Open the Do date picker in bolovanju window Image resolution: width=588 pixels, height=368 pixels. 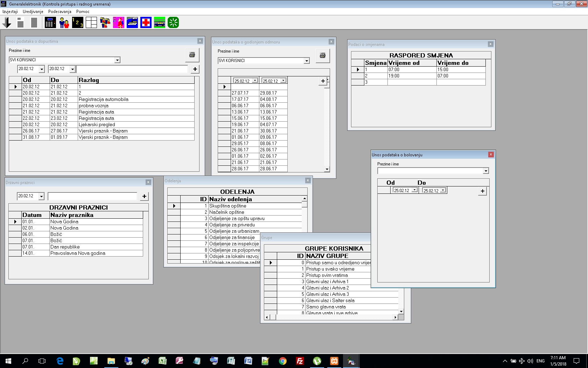443,190
